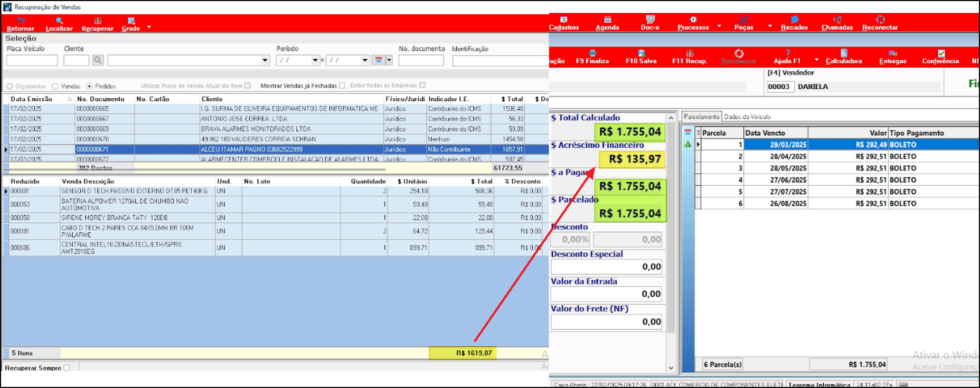This screenshot has width=980, height=388.
Task: Click the F11 Recup. icon
Action: (690, 53)
